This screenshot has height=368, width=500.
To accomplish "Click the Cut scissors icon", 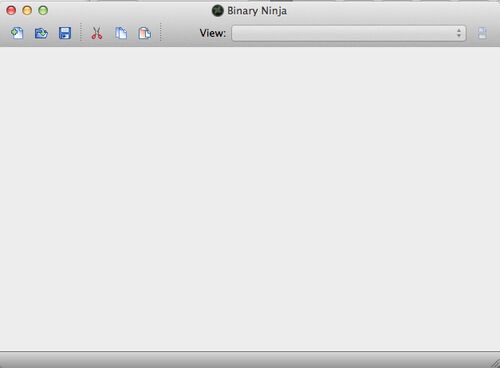I will click(97, 33).
